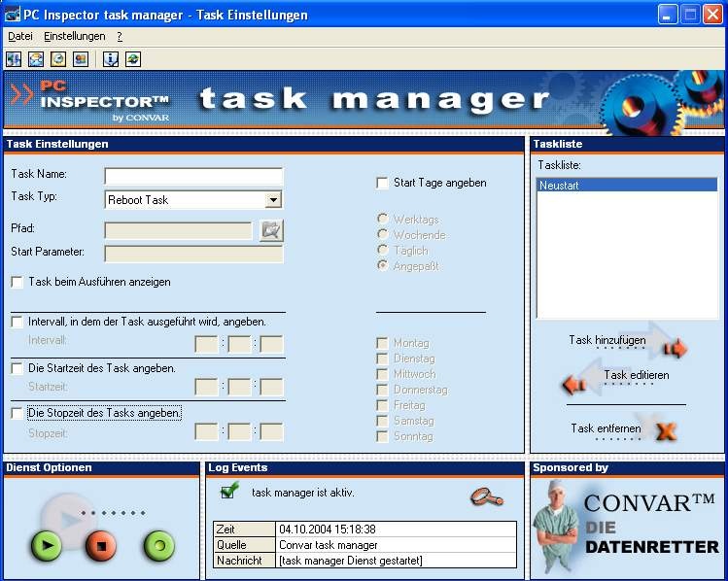728x581 pixels.
Task: Click the first toolbar icon with blue arrows
Action: point(14,59)
